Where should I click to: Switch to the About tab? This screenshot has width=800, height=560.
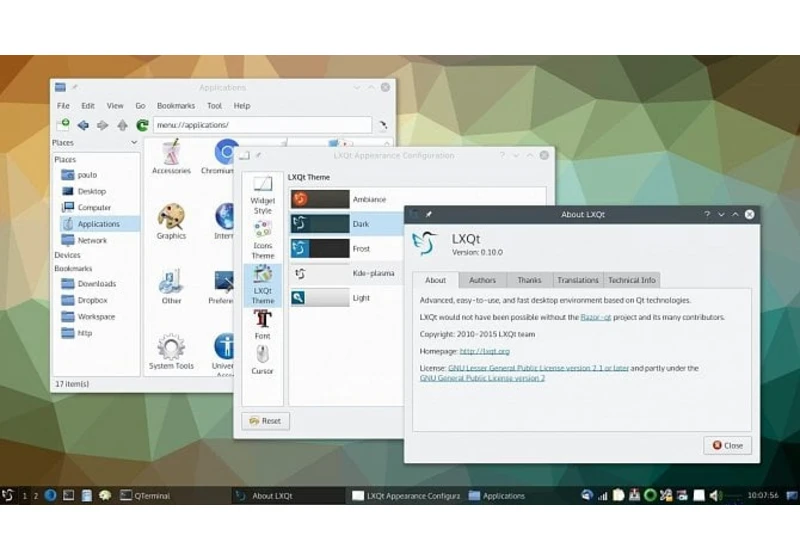click(x=435, y=280)
